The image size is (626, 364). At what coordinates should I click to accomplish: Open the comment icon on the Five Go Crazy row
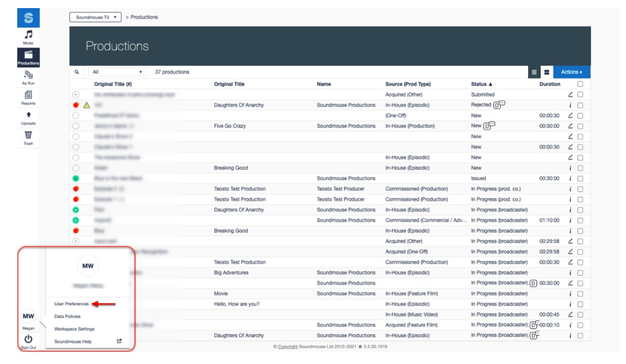[488, 125]
